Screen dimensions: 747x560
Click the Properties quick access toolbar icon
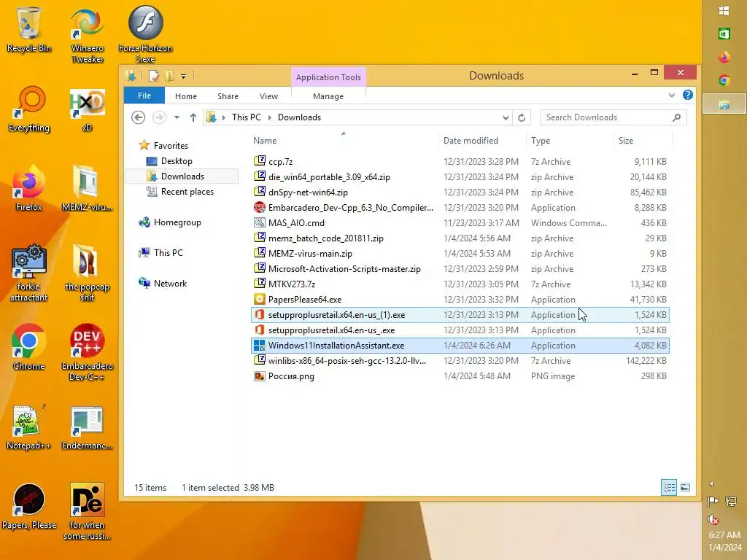[153, 76]
